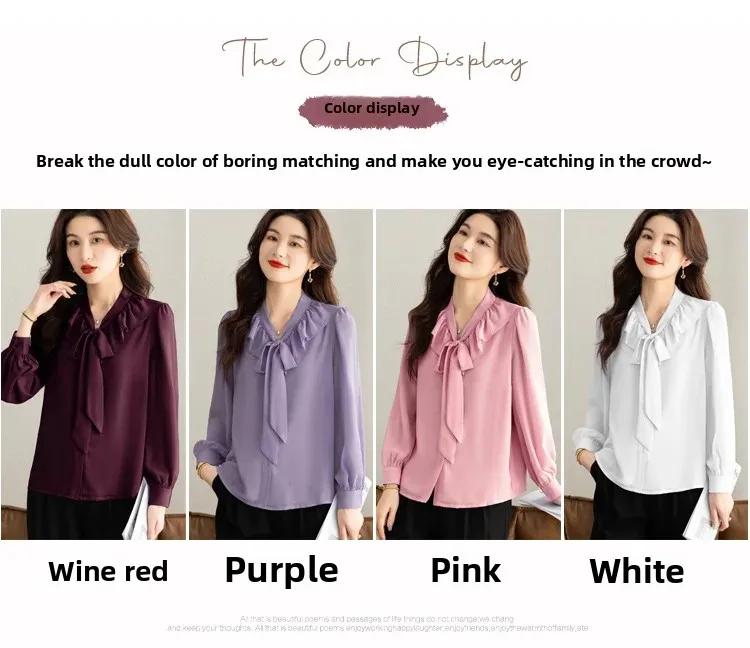Click the Wine red blouse photo
Screen dimensions: 750x648
(x=93, y=374)
